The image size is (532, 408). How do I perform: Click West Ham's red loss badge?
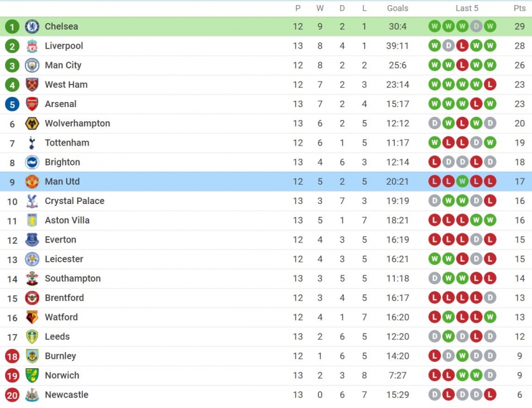[x=490, y=84]
